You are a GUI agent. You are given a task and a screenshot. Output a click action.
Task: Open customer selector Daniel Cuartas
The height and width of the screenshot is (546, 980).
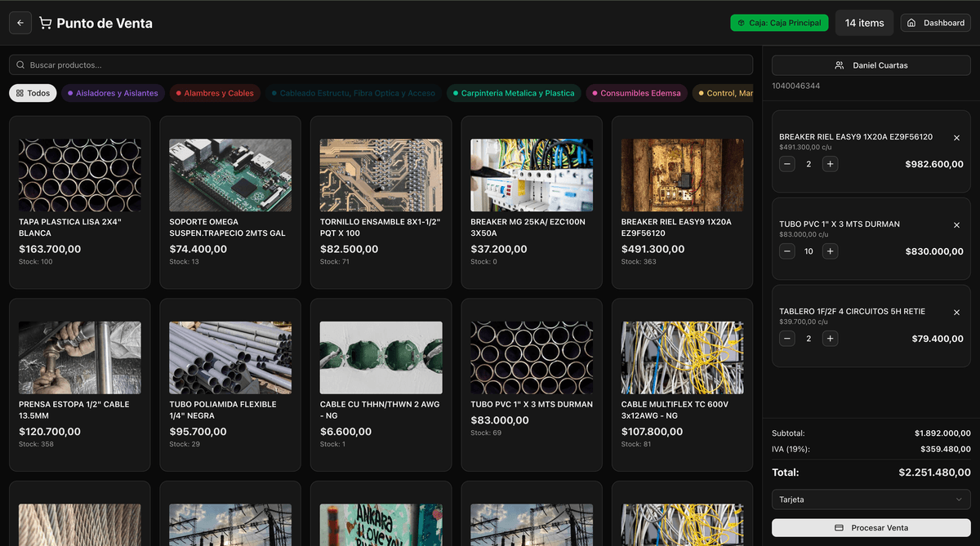point(871,65)
